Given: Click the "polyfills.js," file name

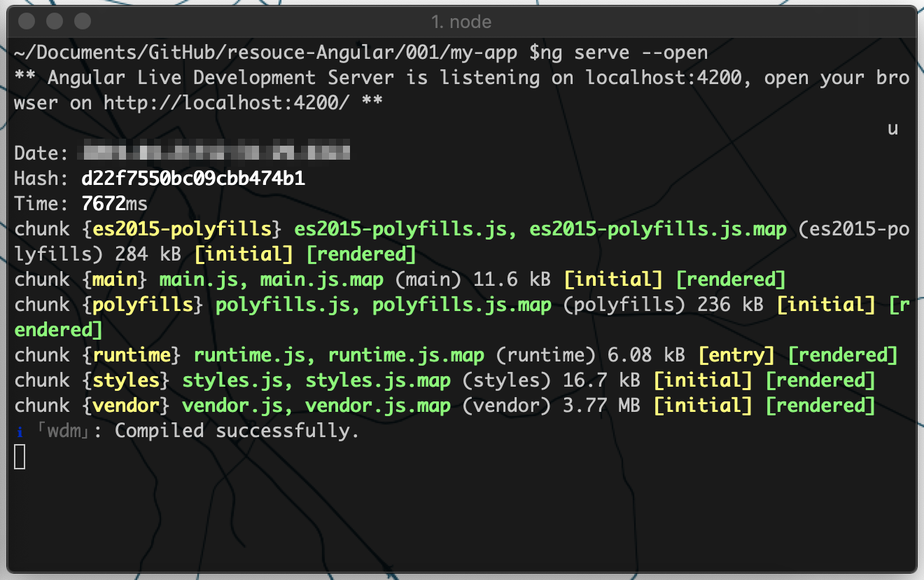Looking at the screenshot, I should pyautogui.click(x=288, y=305).
